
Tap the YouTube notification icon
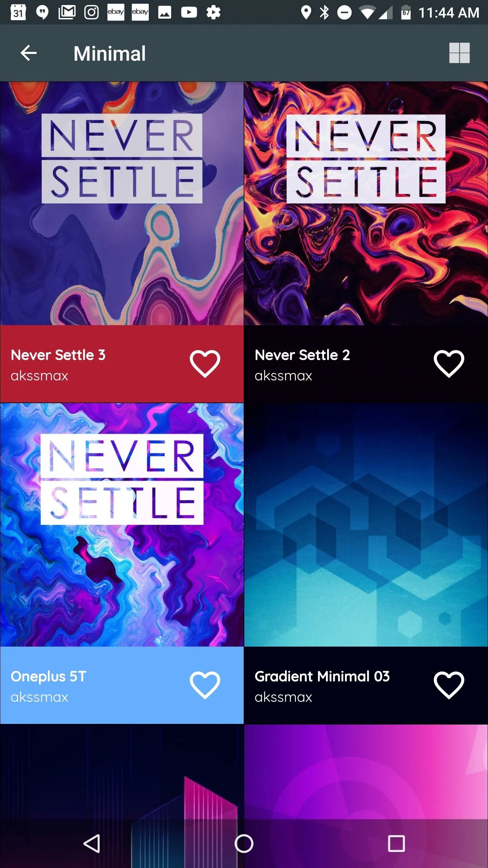[189, 13]
